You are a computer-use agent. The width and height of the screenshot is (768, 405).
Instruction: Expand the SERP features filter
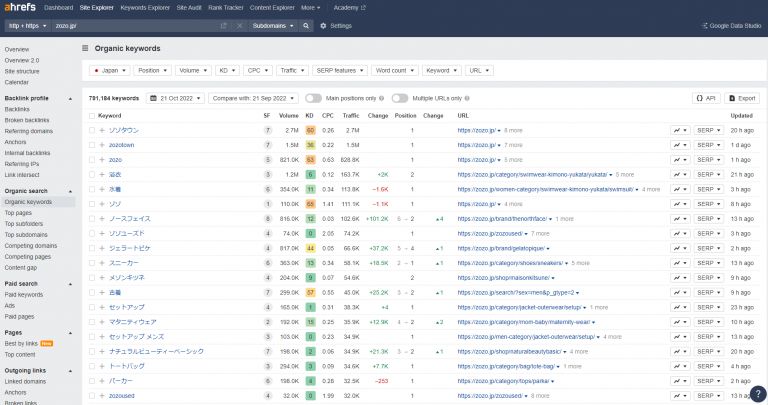point(338,71)
